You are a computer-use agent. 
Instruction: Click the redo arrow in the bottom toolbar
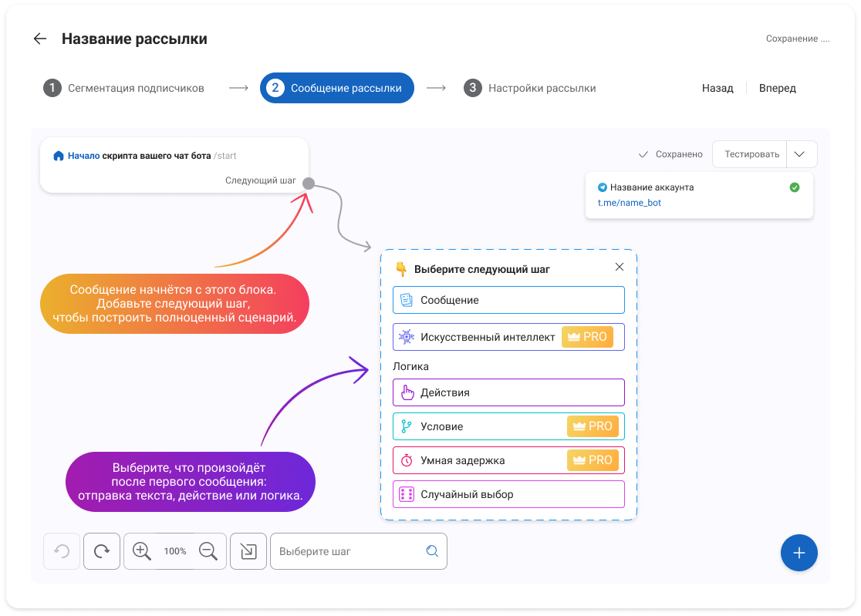102,551
